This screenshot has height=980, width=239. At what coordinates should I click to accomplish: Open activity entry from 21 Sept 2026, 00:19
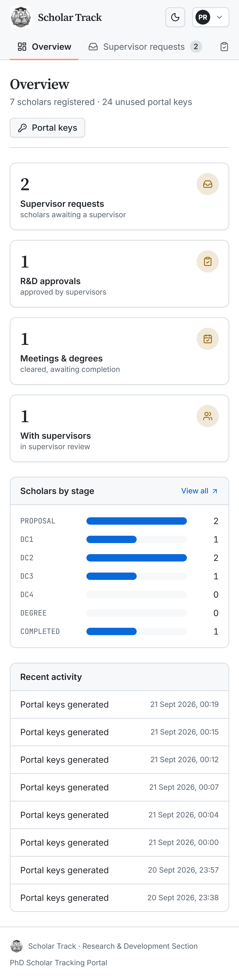(x=119, y=704)
